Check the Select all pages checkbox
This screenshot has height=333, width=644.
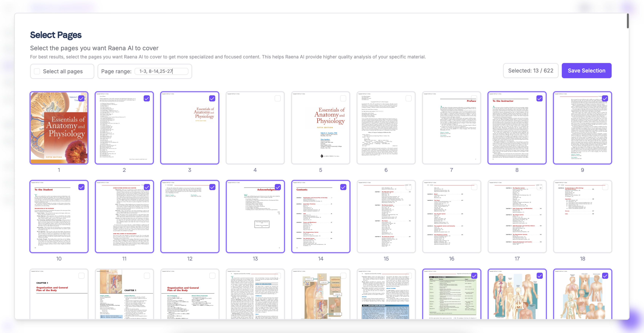point(37,71)
